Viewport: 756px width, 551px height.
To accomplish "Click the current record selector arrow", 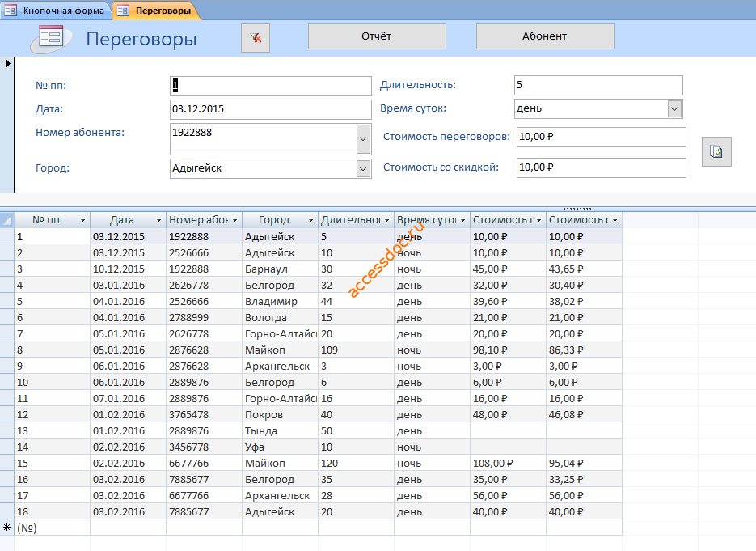I will (x=7, y=63).
